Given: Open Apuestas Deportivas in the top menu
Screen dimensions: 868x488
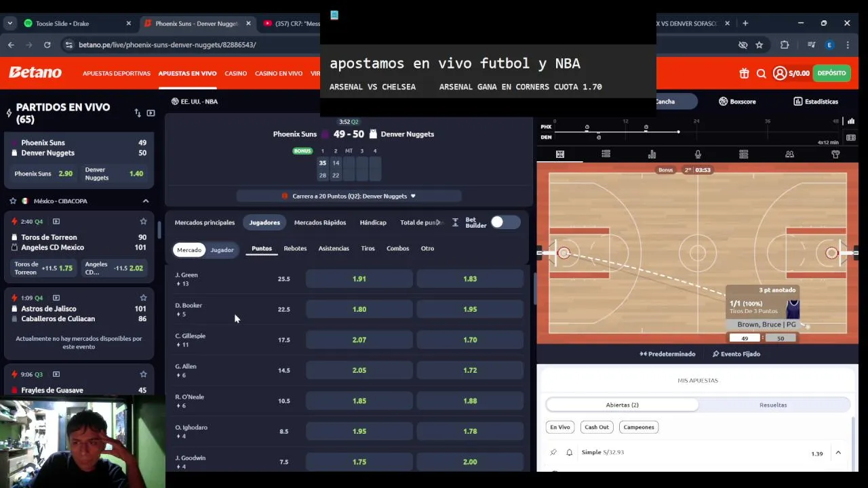Looking at the screenshot, I should click(x=117, y=73).
